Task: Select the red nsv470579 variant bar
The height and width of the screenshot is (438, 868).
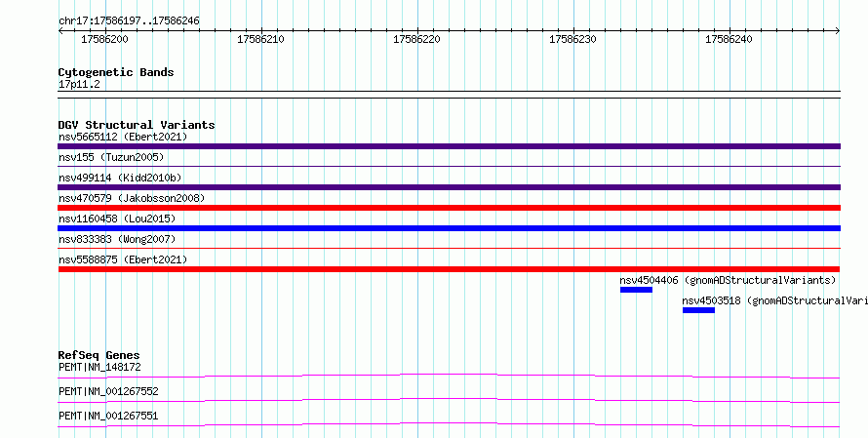Action: [449, 208]
